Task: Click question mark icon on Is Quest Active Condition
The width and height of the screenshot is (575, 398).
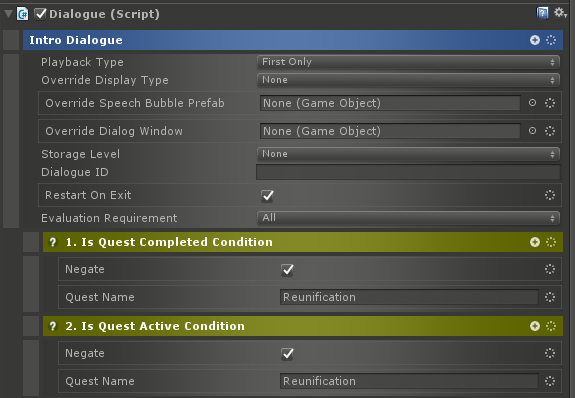Action: point(53,326)
